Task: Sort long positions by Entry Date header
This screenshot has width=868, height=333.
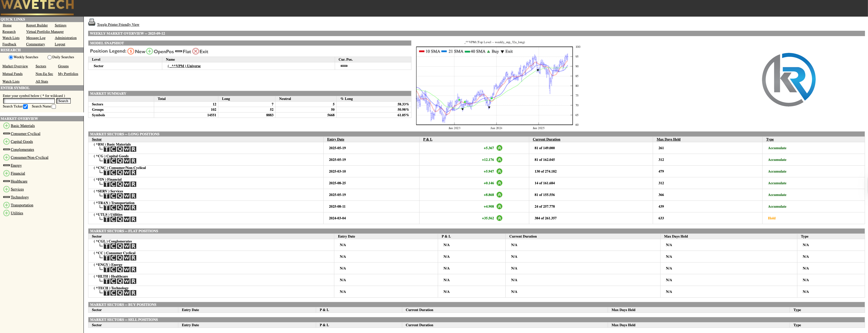Action: (x=335, y=139)
